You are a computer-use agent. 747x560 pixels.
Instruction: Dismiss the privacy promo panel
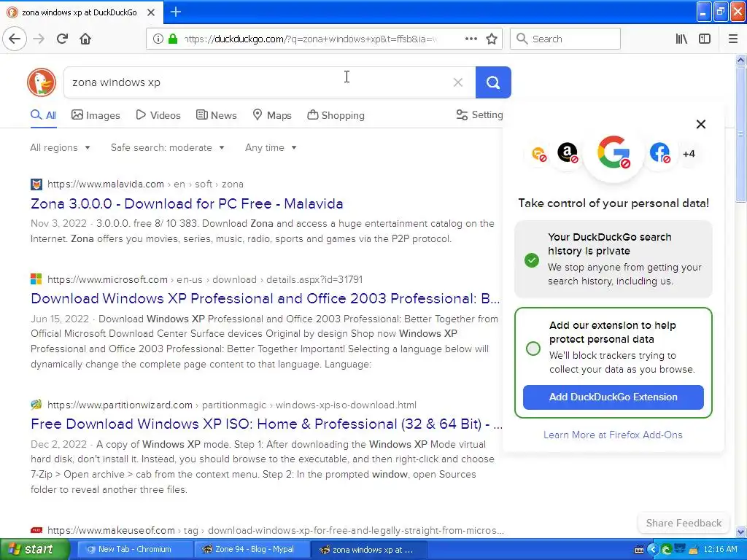(x=701, y=124)
